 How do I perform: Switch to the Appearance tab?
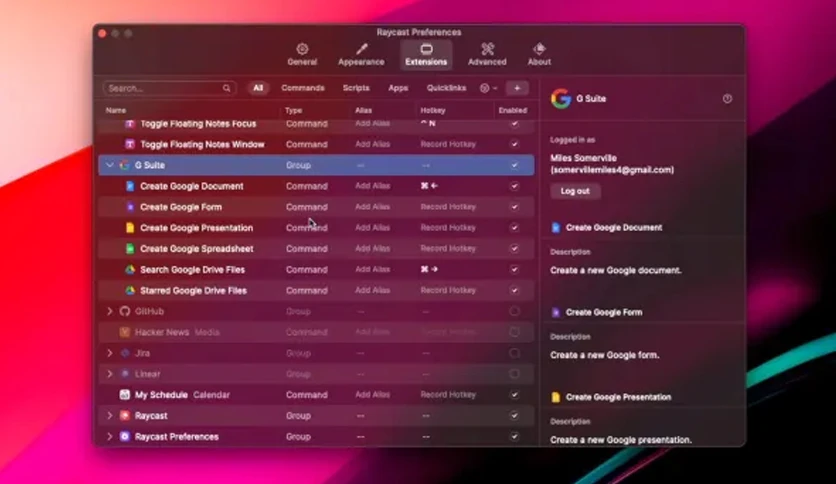tap(361, 55)
